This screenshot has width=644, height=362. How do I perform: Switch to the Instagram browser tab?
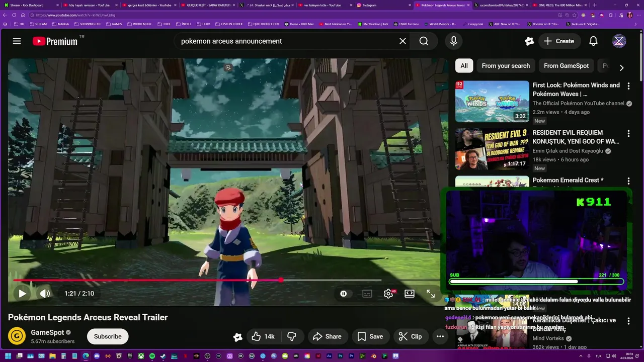383,5
